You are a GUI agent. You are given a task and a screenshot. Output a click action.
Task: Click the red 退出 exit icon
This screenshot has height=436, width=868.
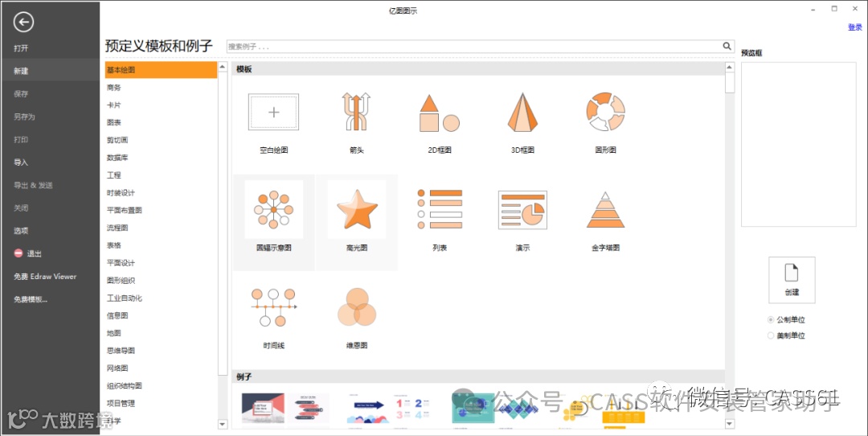[18, 253]
